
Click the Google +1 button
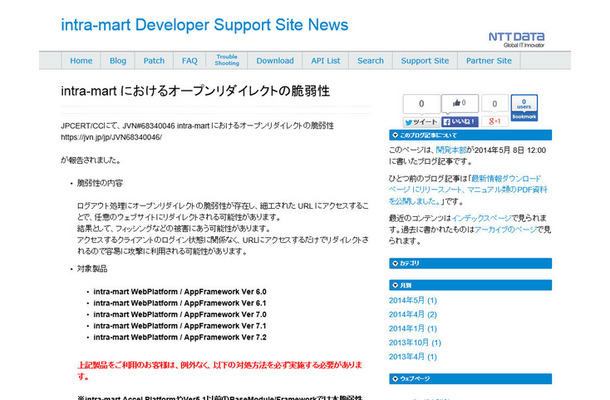click(494, 121)
